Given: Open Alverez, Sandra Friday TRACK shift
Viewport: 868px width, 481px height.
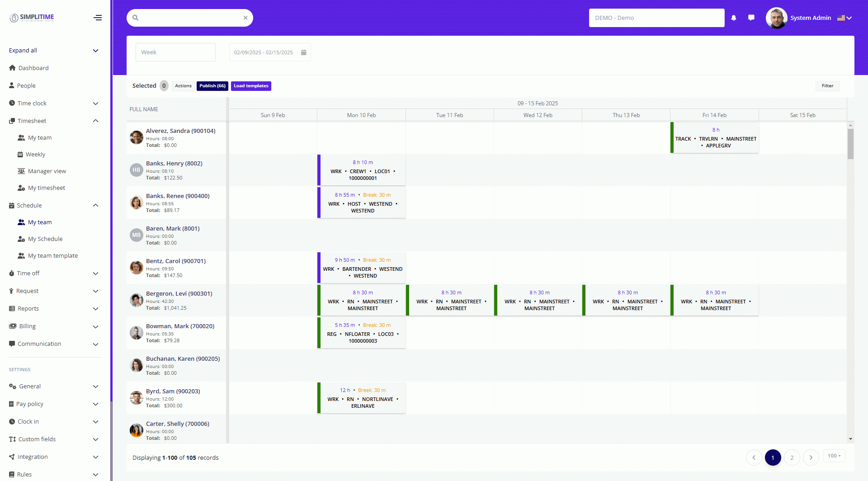Looking at the screenshot, I should click(715, 137).
